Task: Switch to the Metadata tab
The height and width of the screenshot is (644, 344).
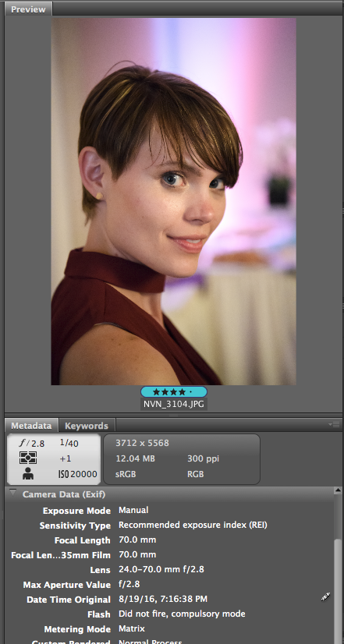Action: click(x=31, y=426)
